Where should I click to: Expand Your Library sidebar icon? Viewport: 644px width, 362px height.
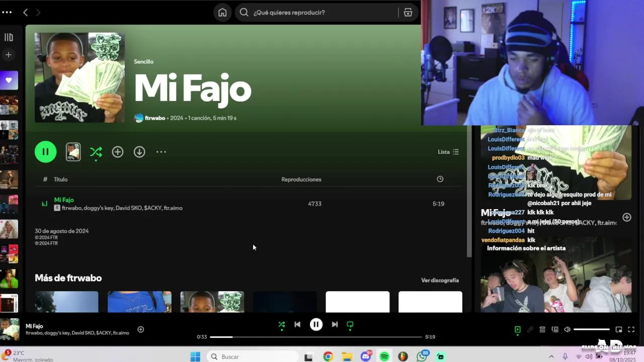tap(9, 37)
